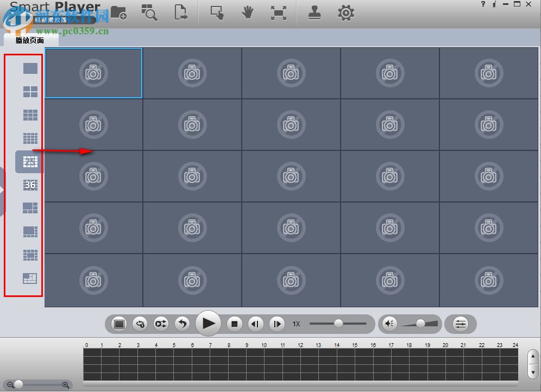This screenshot has width=541, height=392.
Task: Click hour 23 on the timeline
Action: pos(499,345)
